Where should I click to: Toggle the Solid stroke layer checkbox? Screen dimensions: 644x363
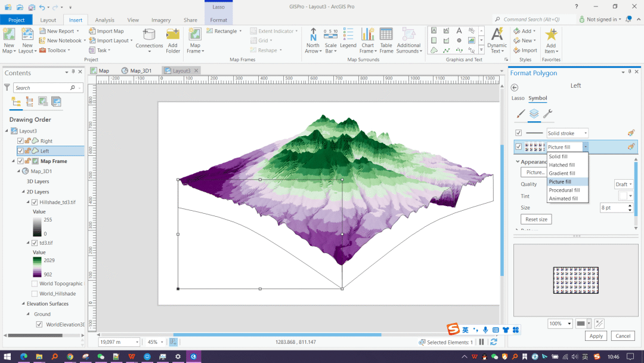tap(518, 133)
